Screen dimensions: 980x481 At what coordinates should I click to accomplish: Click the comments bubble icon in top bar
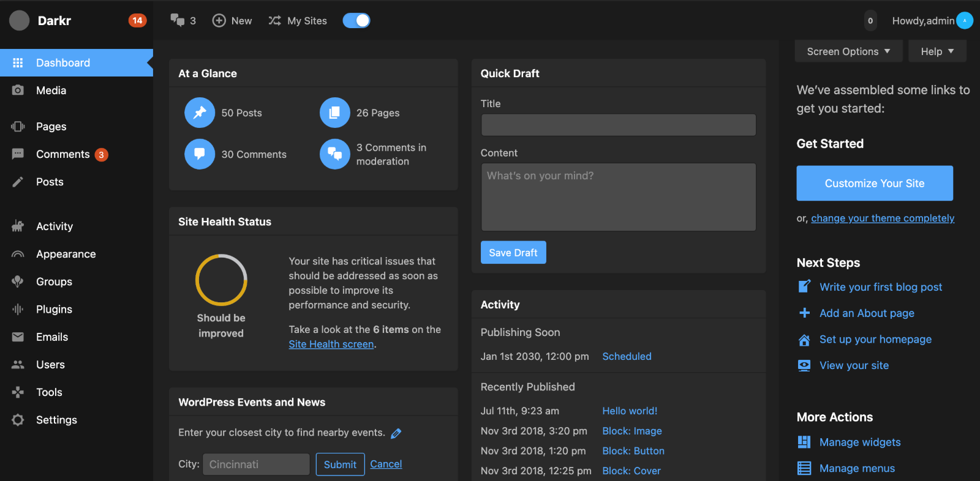point(178,20)
